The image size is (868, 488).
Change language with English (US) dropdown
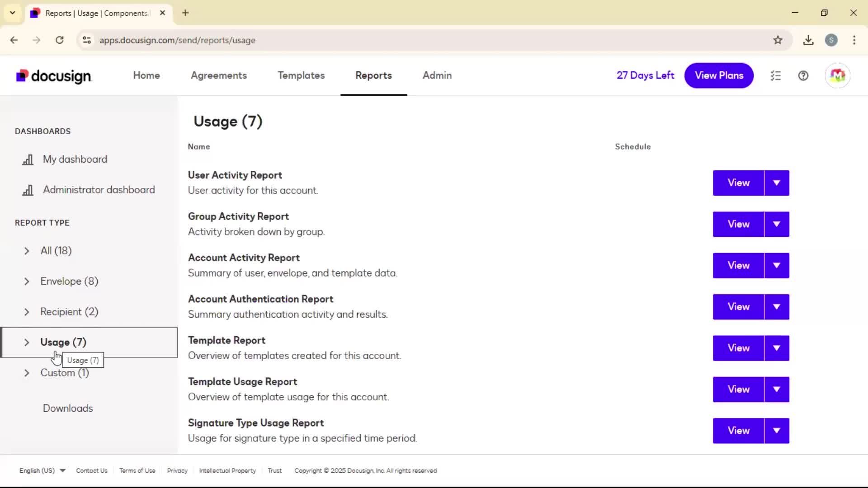click(x=42, y=470)
